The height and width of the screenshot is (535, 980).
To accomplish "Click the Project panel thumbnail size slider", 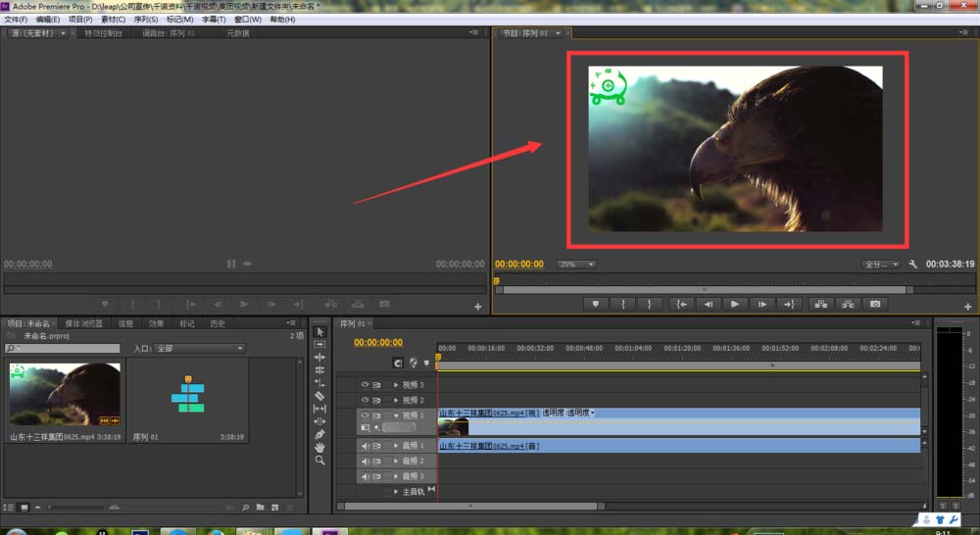I will point(76,508).
